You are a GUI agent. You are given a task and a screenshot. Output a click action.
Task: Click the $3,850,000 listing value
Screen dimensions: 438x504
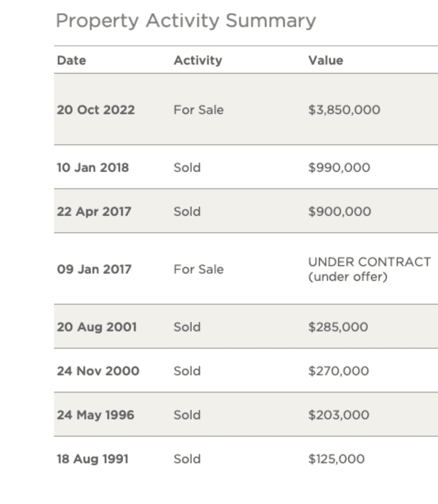pyautogui.click(x=344, y=110)
